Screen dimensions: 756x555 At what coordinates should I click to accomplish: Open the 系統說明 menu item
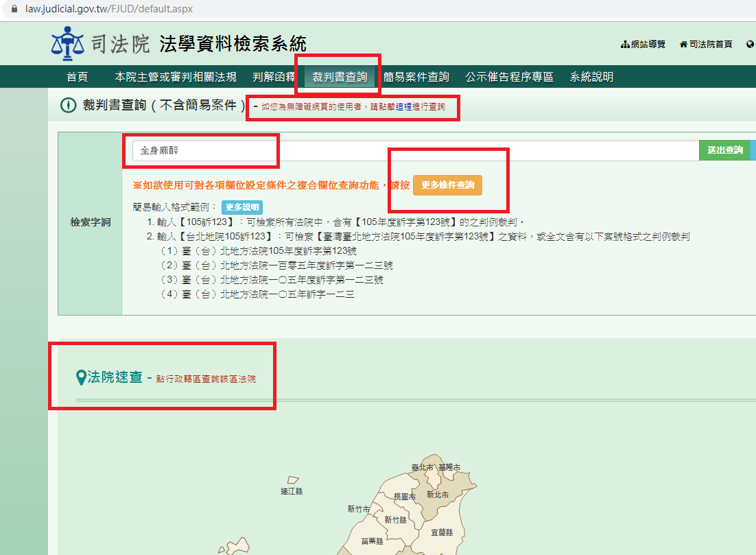[x=591, y=77]
